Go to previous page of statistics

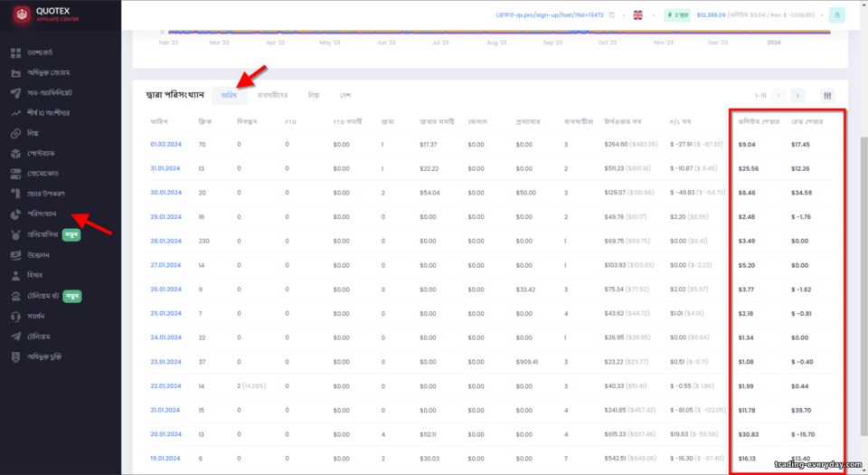[x=778, y=96]
